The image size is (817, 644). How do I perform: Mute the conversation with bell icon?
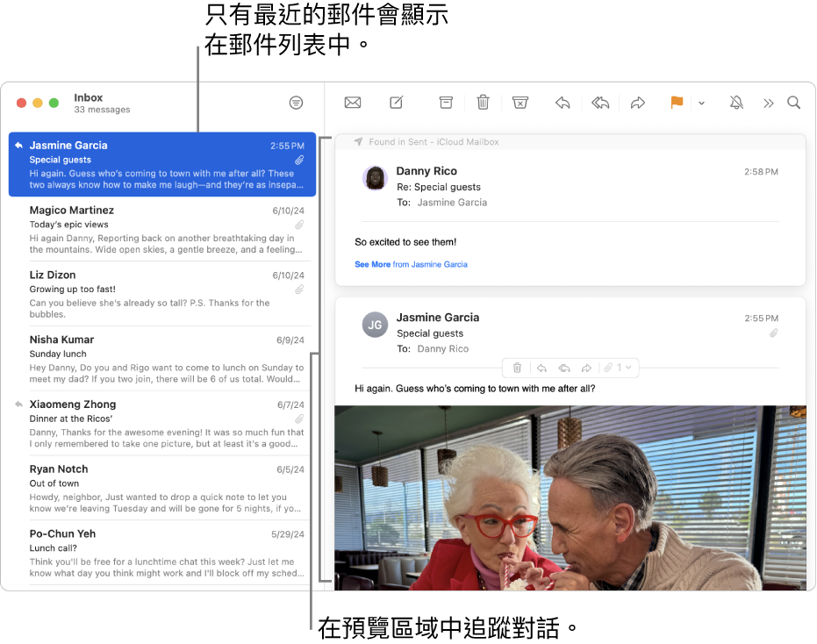[736, 103]
